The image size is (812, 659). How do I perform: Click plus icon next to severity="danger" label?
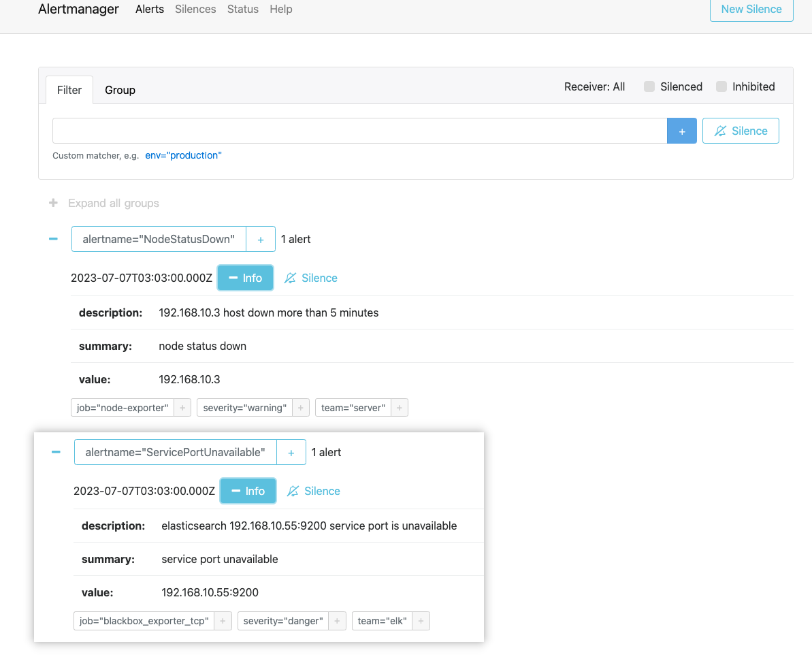coord(337,621)
